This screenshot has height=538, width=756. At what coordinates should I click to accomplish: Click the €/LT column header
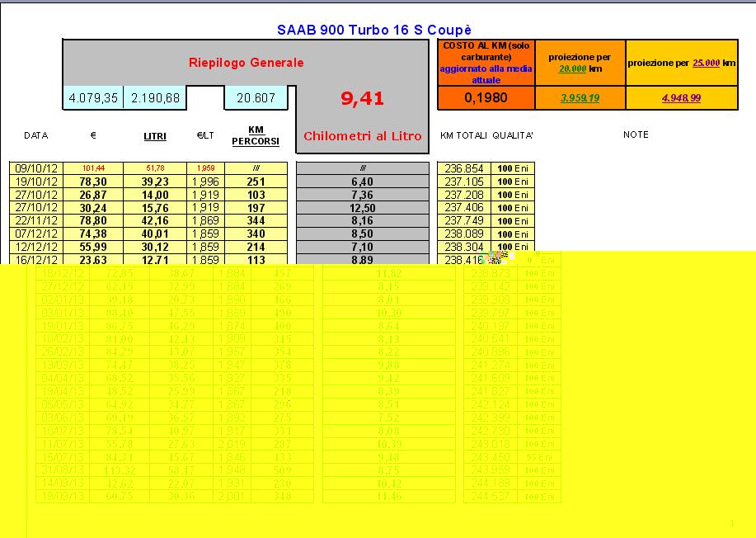[x=205, y=135]
